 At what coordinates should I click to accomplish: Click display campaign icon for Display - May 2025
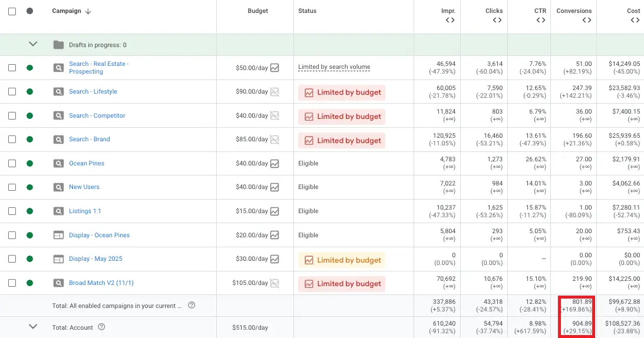tap(59, 259)
